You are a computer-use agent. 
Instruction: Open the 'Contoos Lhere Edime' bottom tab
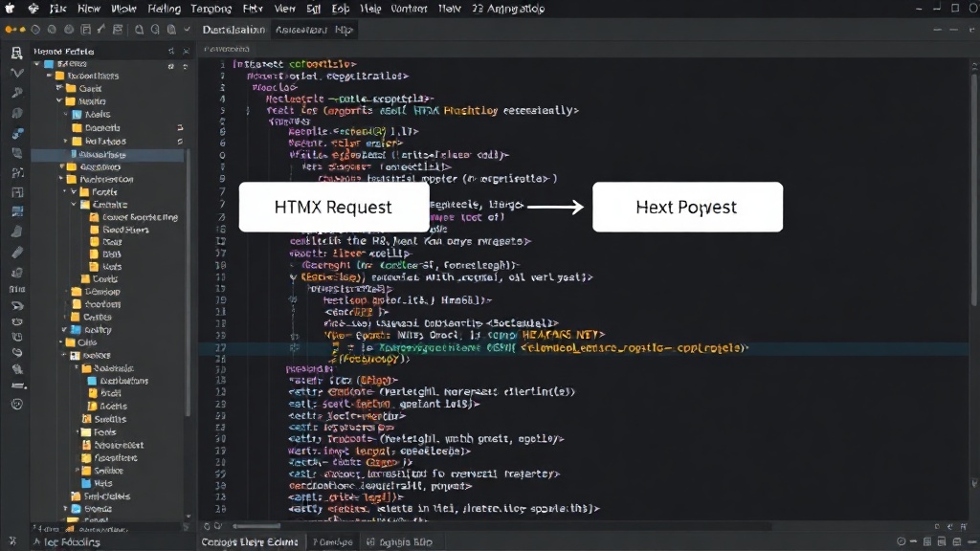250,541
